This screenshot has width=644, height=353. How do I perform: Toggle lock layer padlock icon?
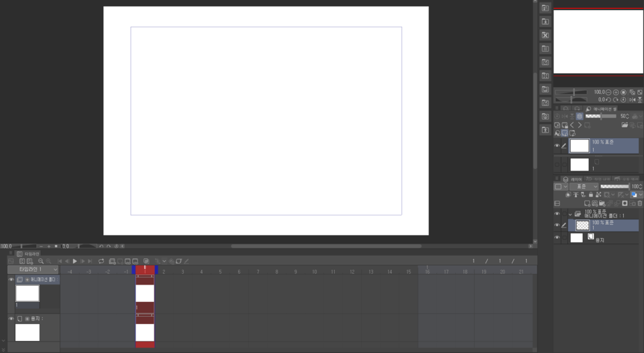point(591,195)
